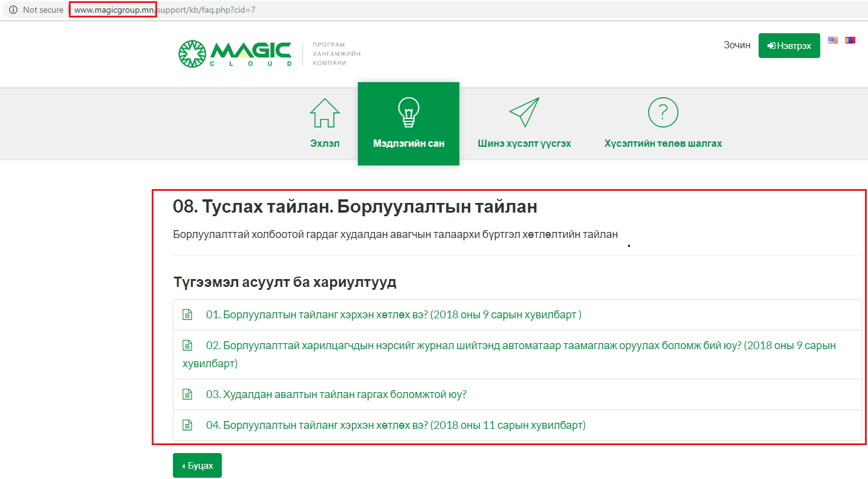Click the lightbulb icon for Мэдлэгийн сан
Image resolution: width=868 pixels, height=479 pixels.
point(409,113)
